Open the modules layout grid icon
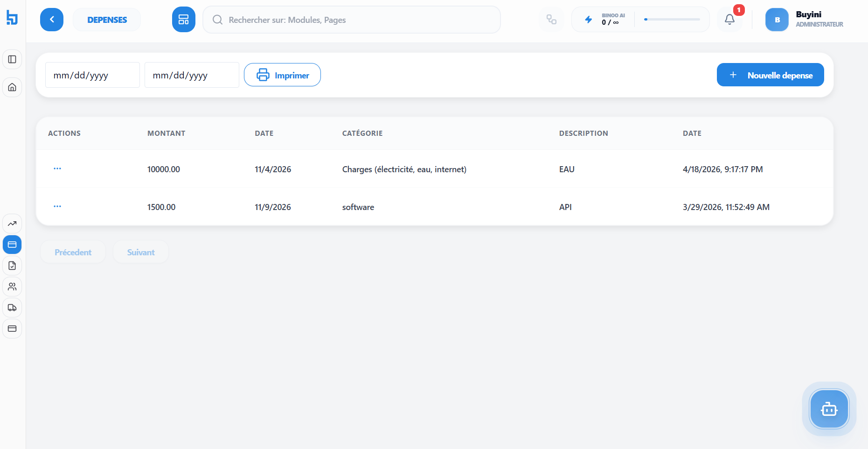The image size is (868, 449). pyautogui.click(x=184, y=20)
